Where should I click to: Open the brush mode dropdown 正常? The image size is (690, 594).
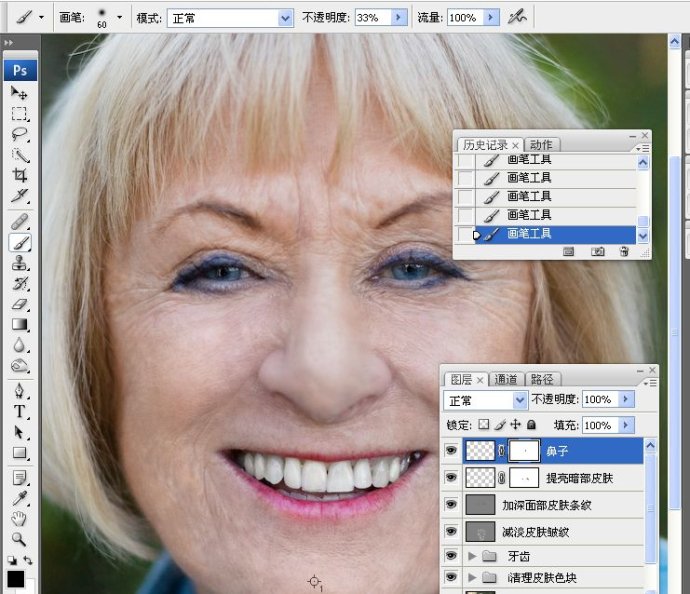click(230, 18)
